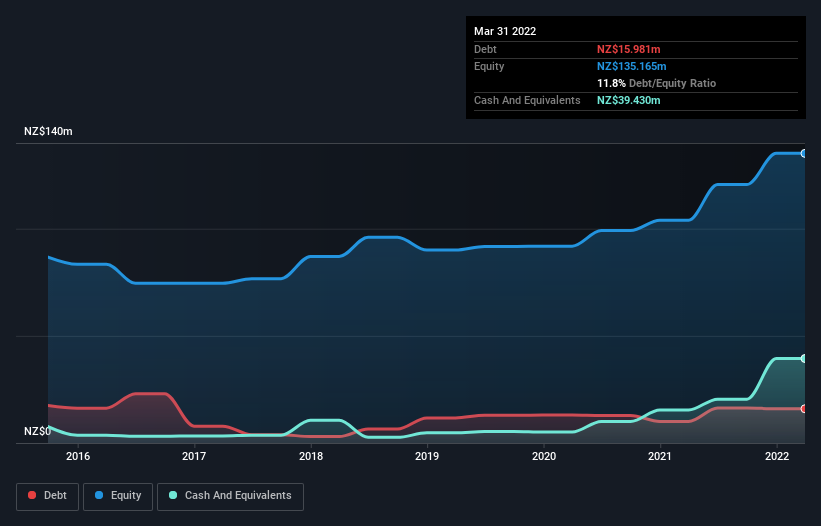This screenshot has width=821, height=526.
Task: Toggle the Equity series legend button
Action: click(x=118, y=496)
